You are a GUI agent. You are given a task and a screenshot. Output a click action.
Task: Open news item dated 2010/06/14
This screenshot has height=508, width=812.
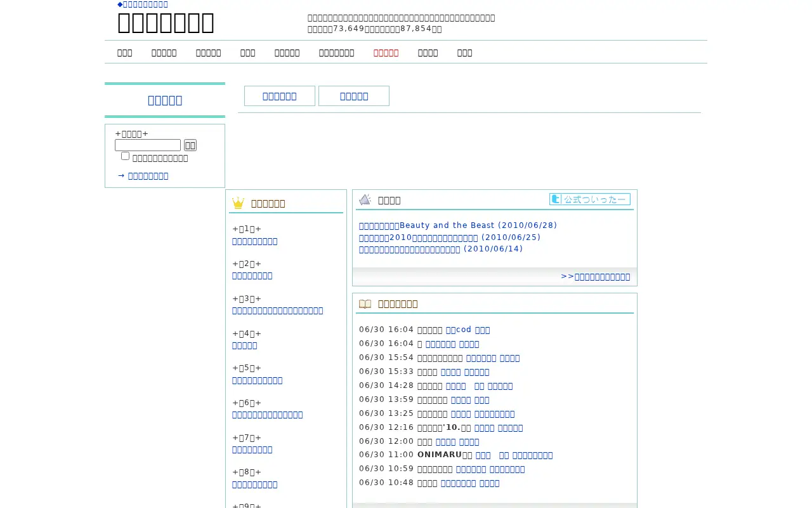pos(441,249)
